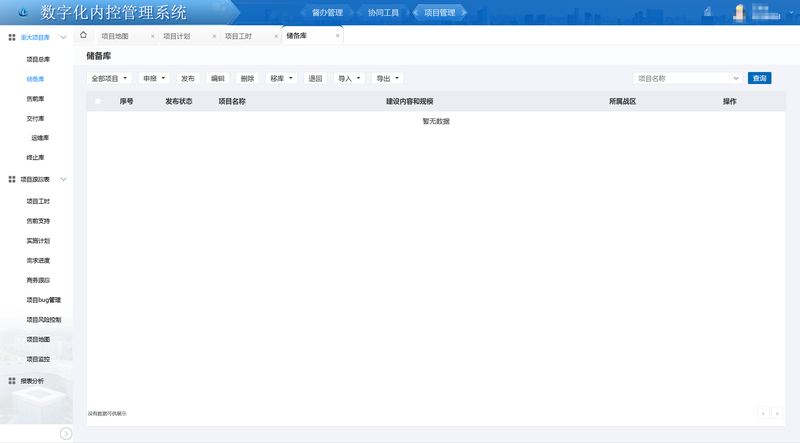Open 交付库 in sidebar
The width and height of the screenshot is (800, 443).
click(35, 118)
